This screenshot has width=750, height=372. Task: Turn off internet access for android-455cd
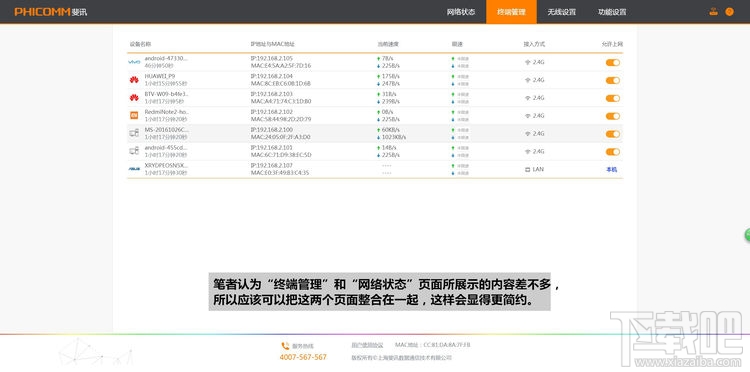(x=613, y=152)
